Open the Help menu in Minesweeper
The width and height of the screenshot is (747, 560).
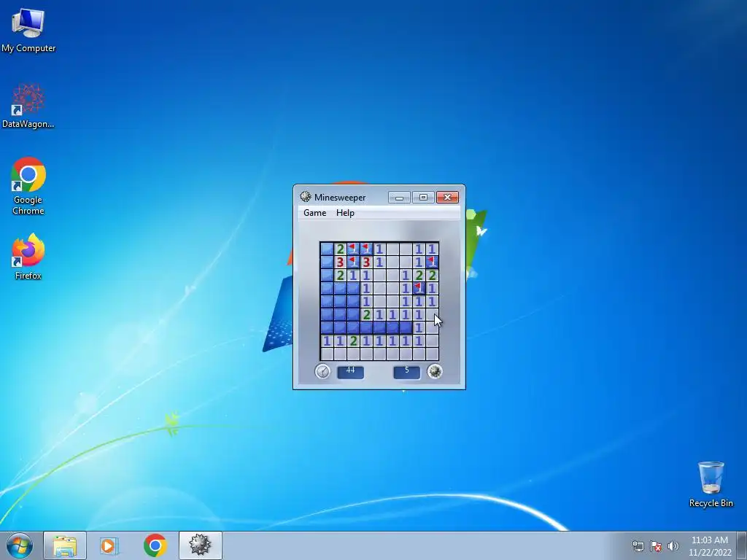coord(345,213)
